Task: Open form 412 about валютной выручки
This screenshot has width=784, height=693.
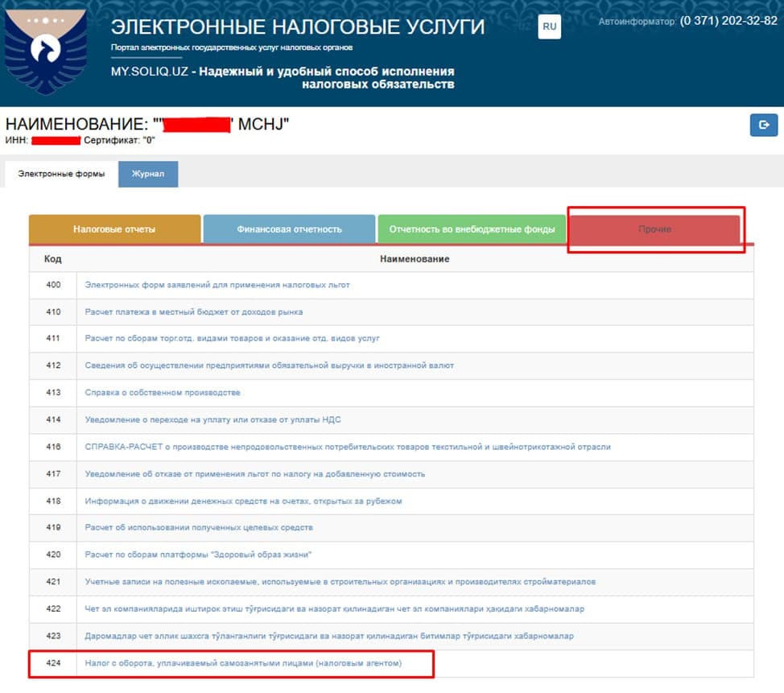Action: (x=270, y=365)
